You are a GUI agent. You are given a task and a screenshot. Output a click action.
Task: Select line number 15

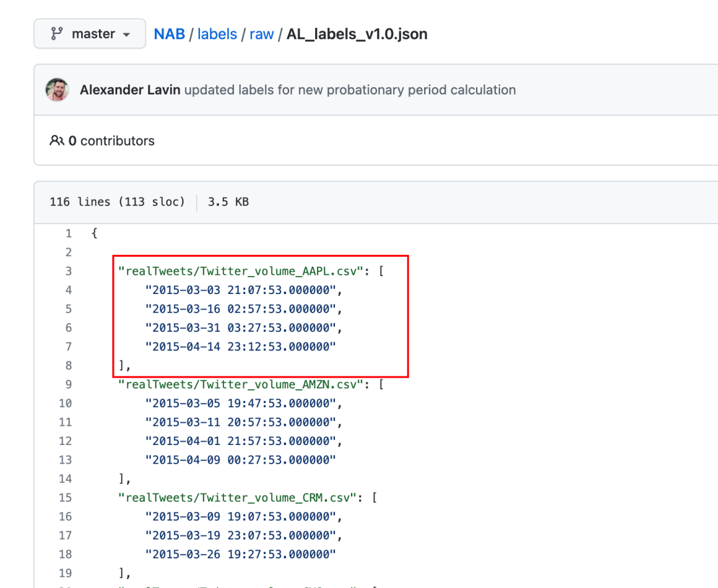[65, 498]
